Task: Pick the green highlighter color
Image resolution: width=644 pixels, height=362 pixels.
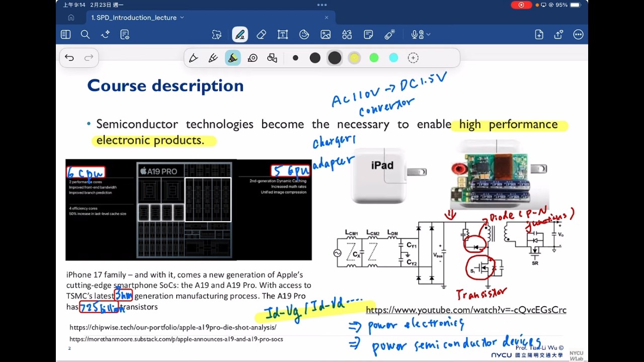Action: 374,58
